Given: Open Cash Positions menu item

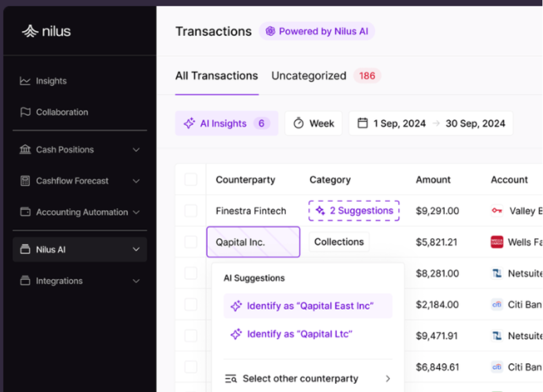Looking at the screenshot, I should (x=80, y=150).
